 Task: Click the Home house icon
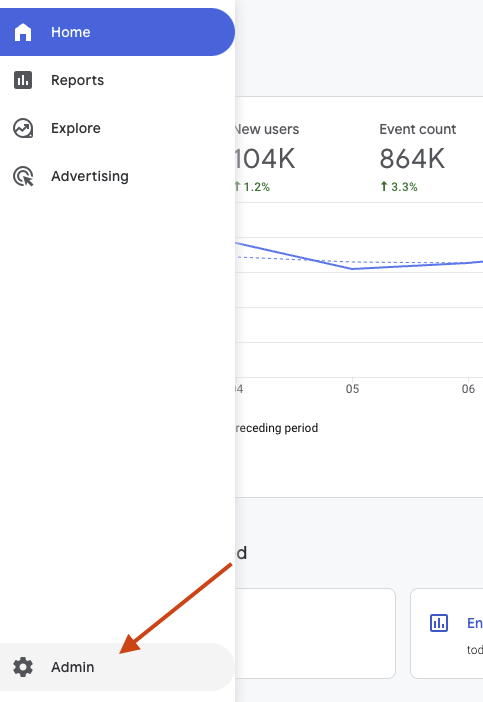pyautogui.click(x=23, y=32)
